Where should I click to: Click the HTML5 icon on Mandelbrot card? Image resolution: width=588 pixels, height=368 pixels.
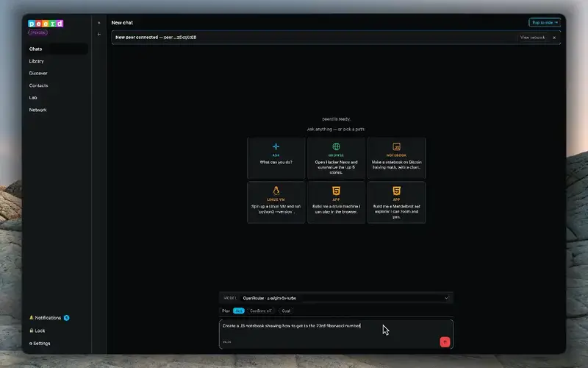click(x=396, y=191)
